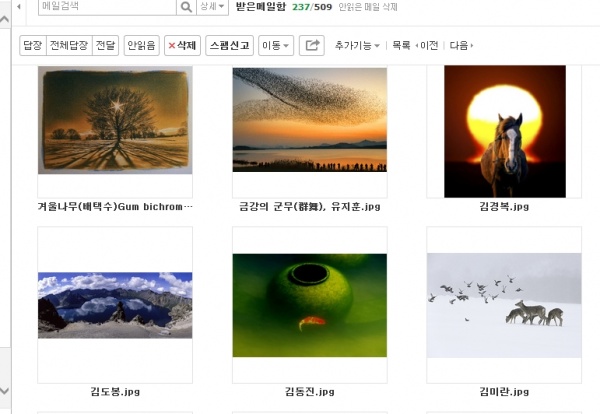Open the share/export arrow icon button

click(x=312, y=46)
